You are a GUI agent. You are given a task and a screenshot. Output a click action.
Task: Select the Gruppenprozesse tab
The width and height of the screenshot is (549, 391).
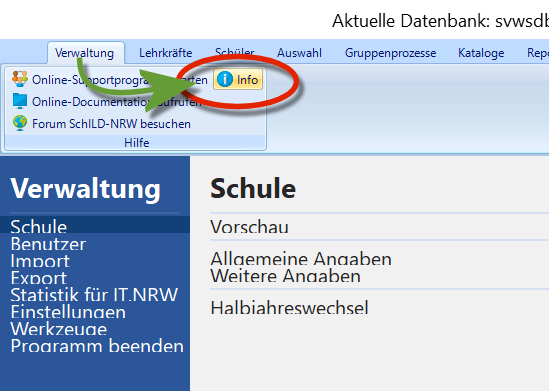tap(390, 53)
